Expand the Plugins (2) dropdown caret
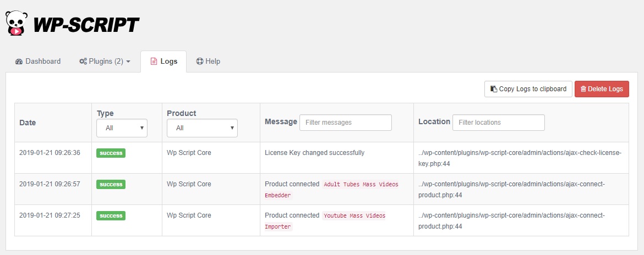Image resolution: width=644 pixels, height=255 pixels. tap(128, 62)
